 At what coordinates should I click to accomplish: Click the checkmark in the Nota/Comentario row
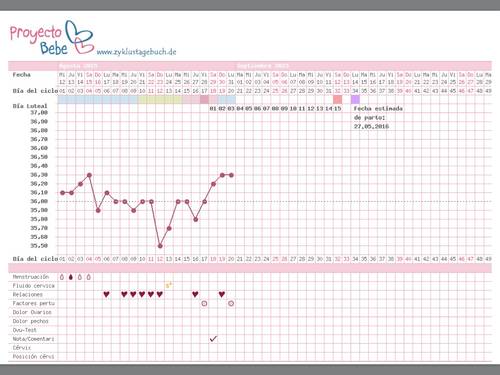pyautogui.click(x=213, y=339)
